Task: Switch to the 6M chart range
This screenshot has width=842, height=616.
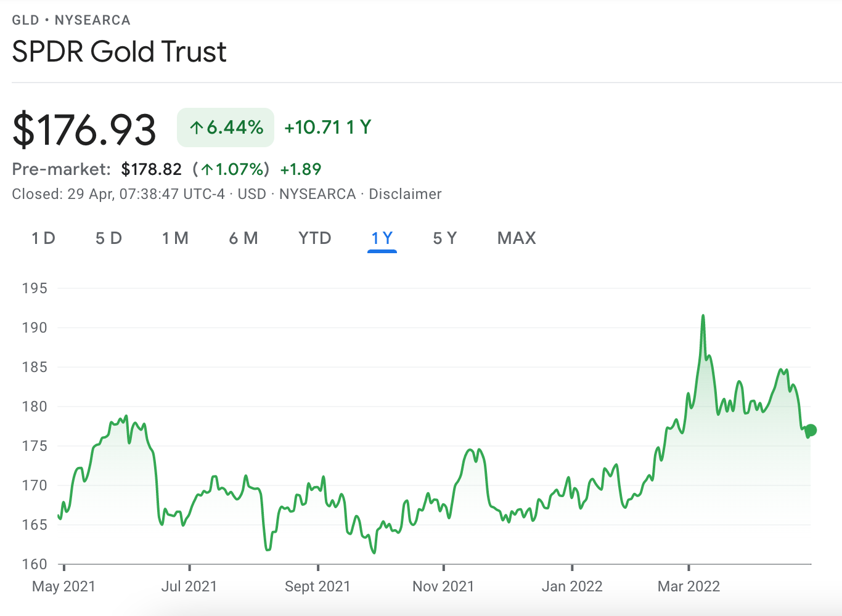Action: pyautogui.click(x=243, y=238)
